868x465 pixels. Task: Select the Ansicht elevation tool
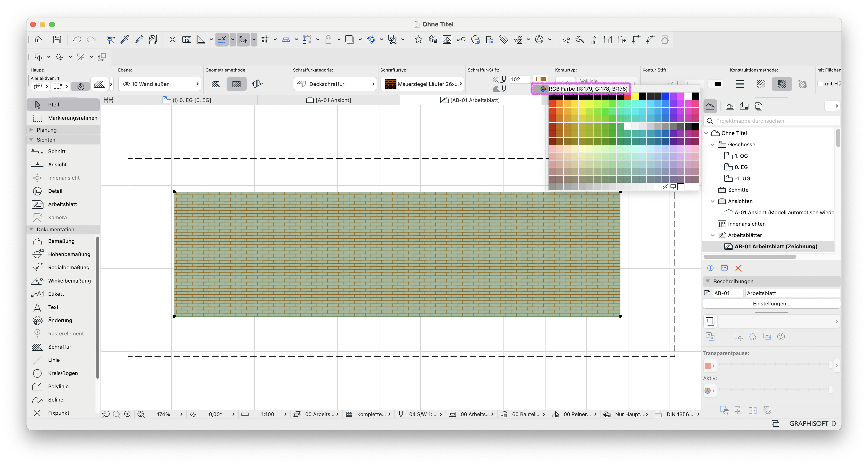point(63,165)
